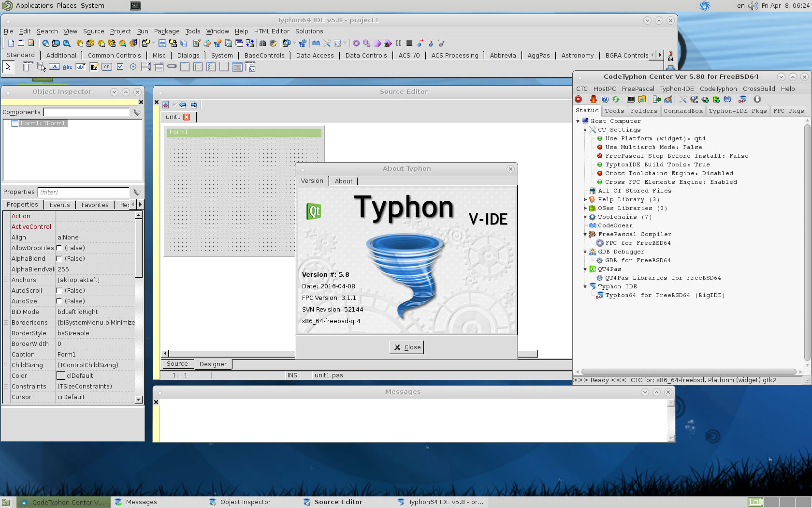812x508 pixels.
Task: Toggle the AlphaBlend property checkbox
Action: pos(59,259)
